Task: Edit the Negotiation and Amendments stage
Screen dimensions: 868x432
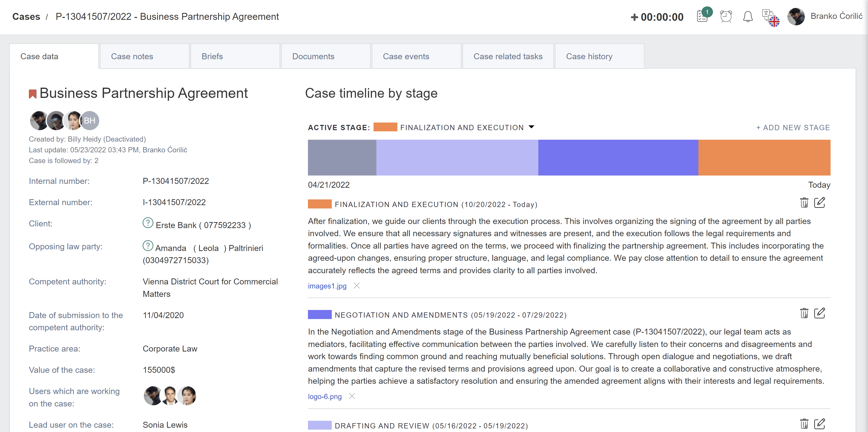Action: pyautogui.click(x=820, y=313)
